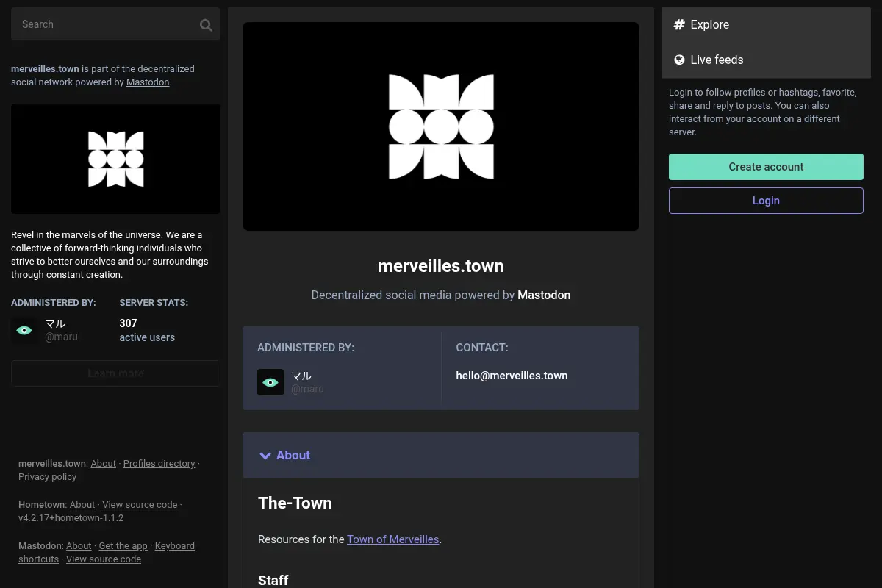Click the merveilles.town heading text
The width and height of the screenshot is (882, 588).
tap(441, 266)
